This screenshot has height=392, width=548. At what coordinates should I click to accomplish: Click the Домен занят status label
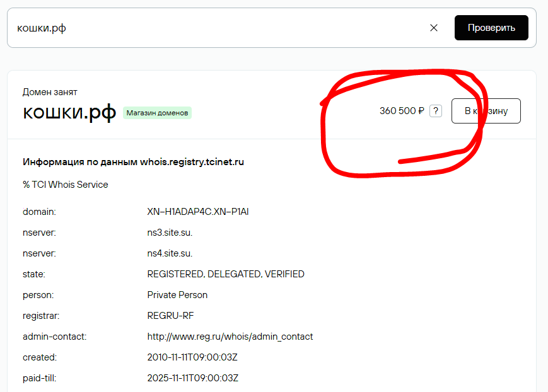[50, 92]
